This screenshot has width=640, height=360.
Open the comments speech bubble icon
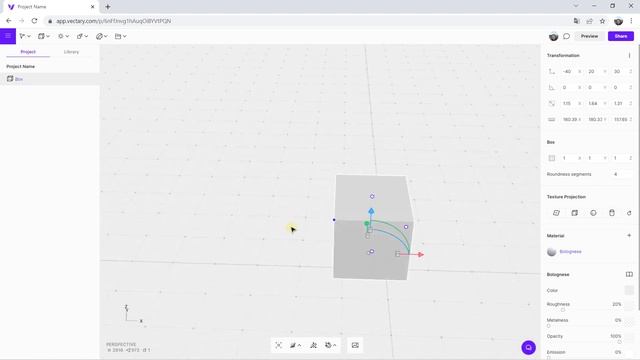pyautogui.click(x=567, y=36)
